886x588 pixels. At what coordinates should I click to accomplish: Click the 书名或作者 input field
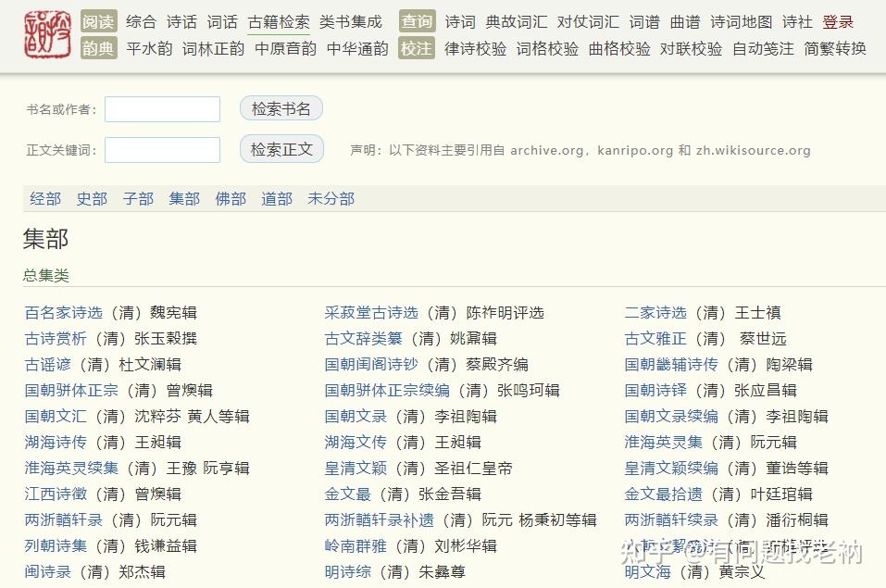point(162,108)
